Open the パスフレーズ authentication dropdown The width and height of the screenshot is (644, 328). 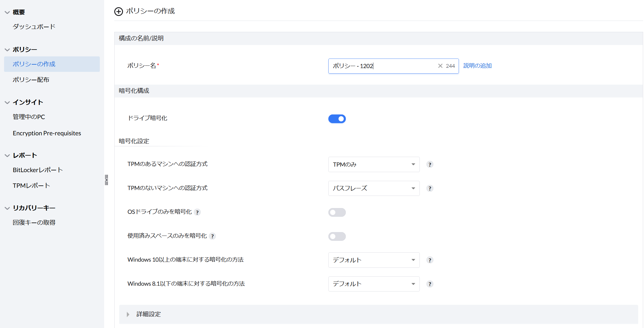point(374,188)
